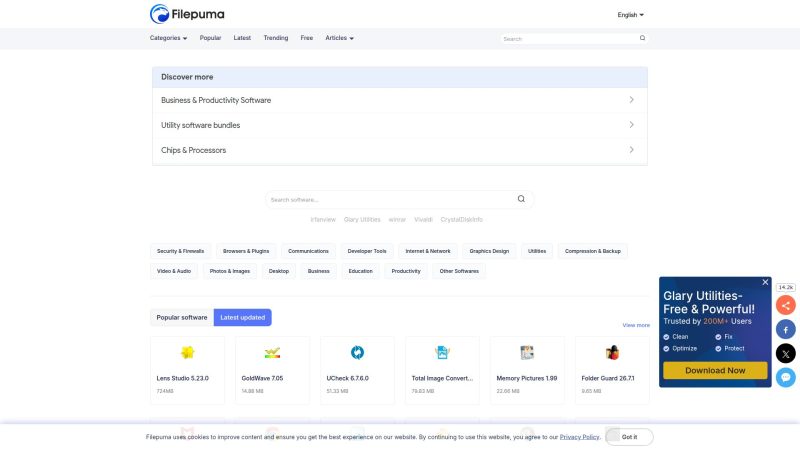Click the UCheck 6.7.6.0 title
This screenshot has height=450, width=800.
coord(347,378)
